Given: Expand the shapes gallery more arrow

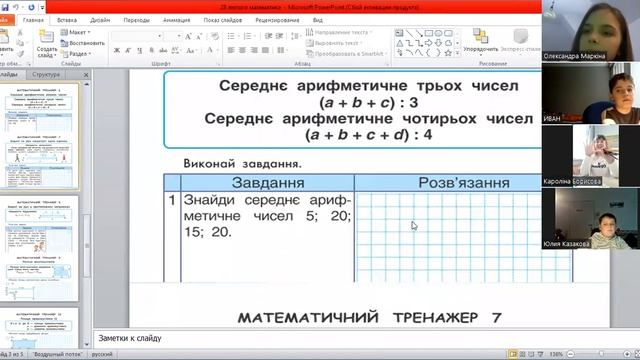Looking at the screenshot, I should click(x=458, y=53).
